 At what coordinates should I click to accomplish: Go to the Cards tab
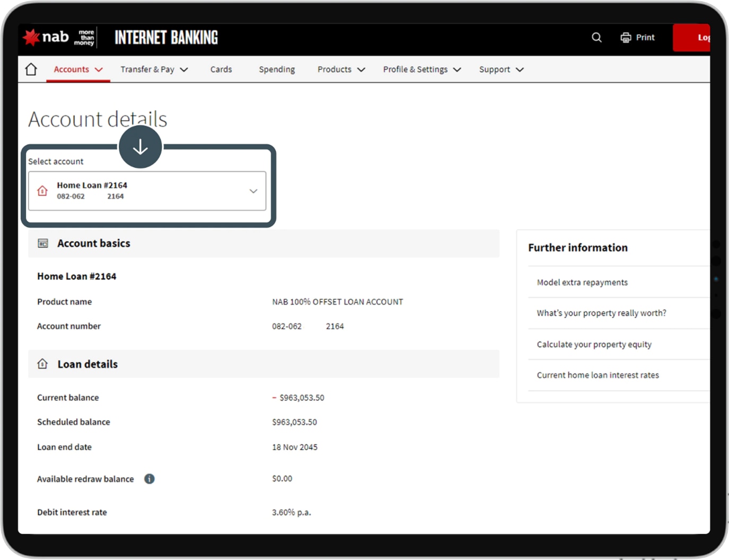[x=221, y=69]
